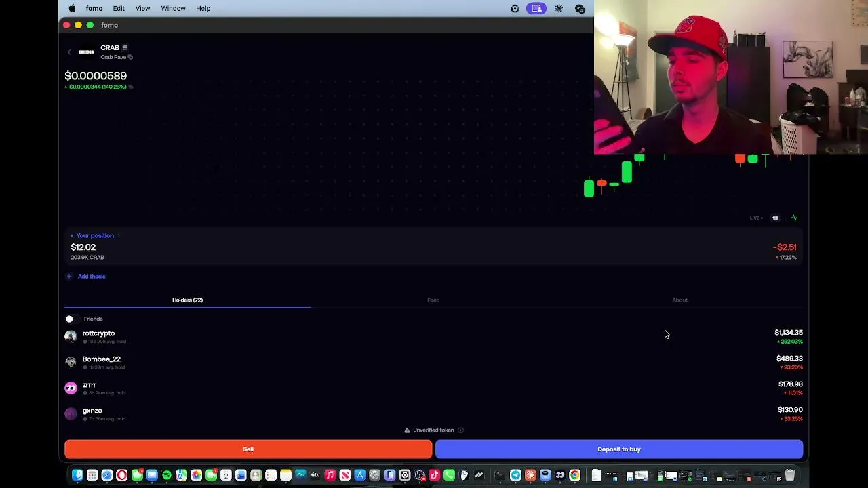Click the -$2.51 position loss value
The image size is (868, 488).
[x=785, y=247]
